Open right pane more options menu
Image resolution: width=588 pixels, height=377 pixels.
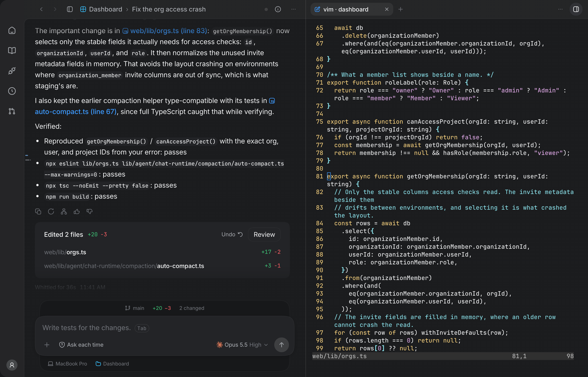[x=560, y=9]
